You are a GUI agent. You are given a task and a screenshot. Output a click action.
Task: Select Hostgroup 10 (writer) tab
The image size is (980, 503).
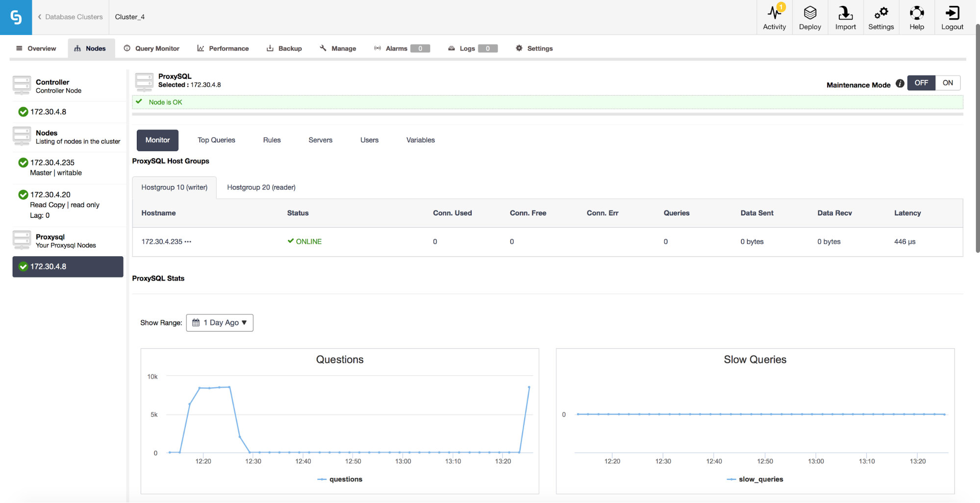[174, 187]
